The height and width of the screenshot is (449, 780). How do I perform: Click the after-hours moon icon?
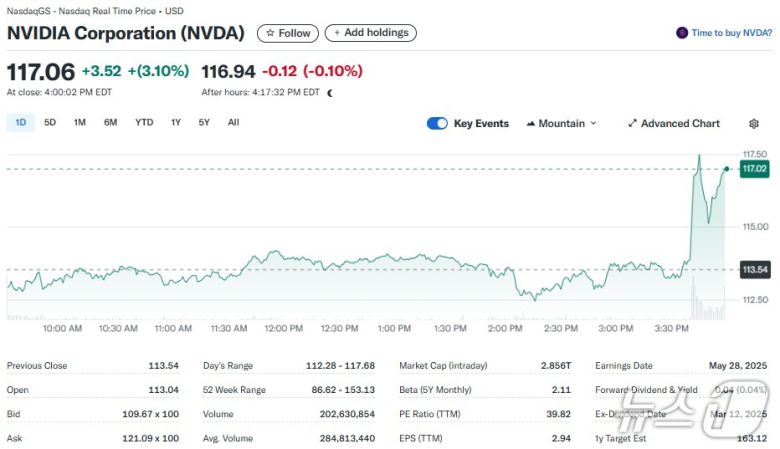pyautogui.click(x=330, y=92)
